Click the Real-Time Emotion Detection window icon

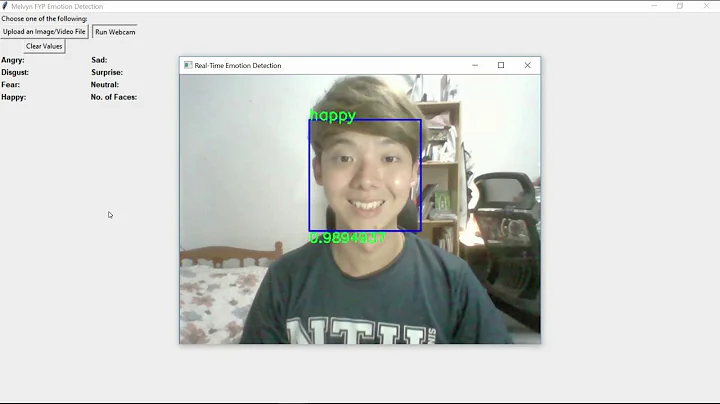tap(188, 65)
